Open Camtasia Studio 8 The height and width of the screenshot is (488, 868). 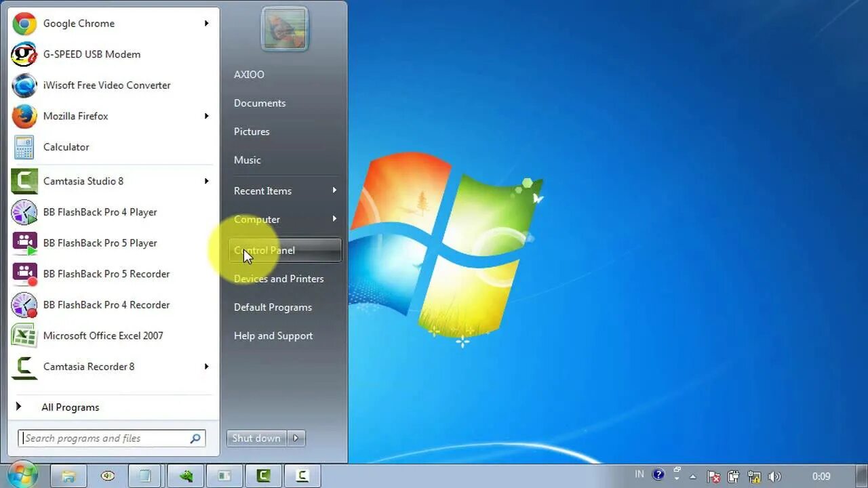pyautogui.click(x=112, y=181)
